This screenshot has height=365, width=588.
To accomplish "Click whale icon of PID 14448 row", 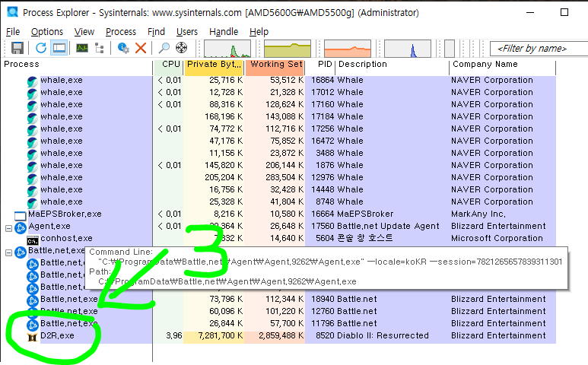I will (32, 191).
